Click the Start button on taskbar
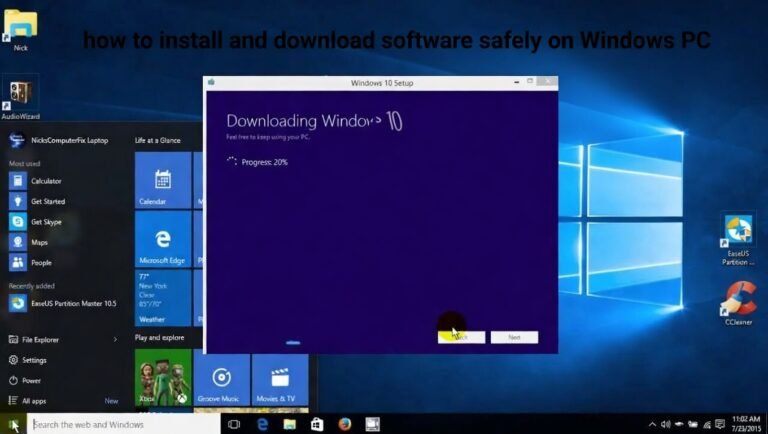The image size is (768, 434). pos(13,424)
